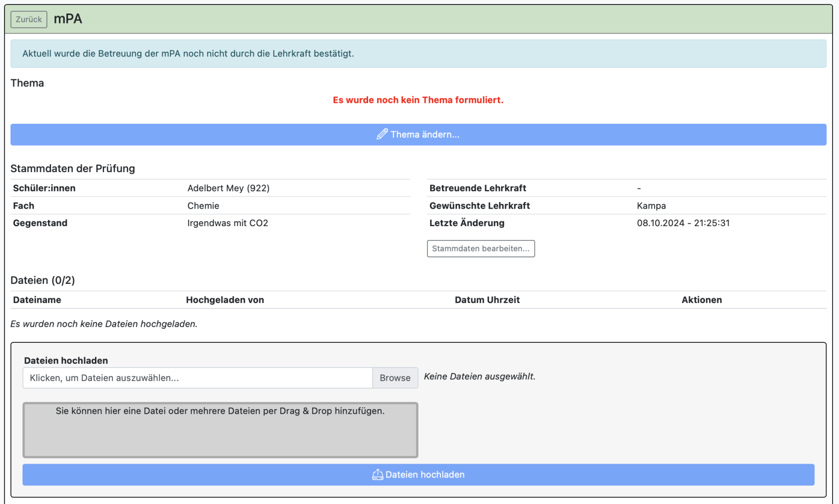839x504 pixels.
Task: Click the 'Dateien (0/2)' heading
Action: 42,280
